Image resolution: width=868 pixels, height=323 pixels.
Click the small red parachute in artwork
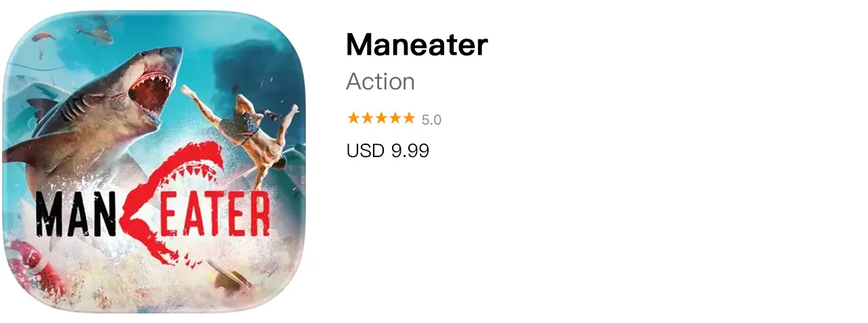pyautogui.click(x=43, y=37)
